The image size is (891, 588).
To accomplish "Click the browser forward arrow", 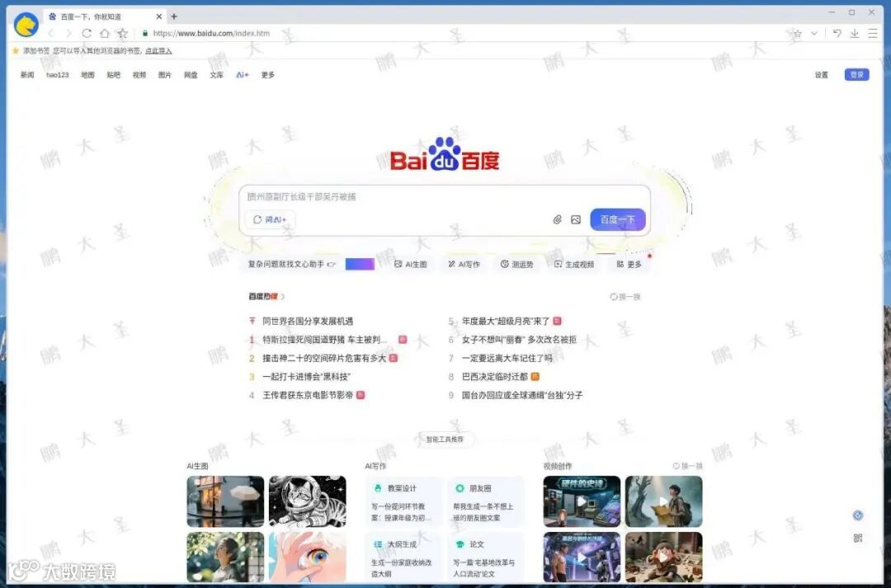I will (68, 34).
